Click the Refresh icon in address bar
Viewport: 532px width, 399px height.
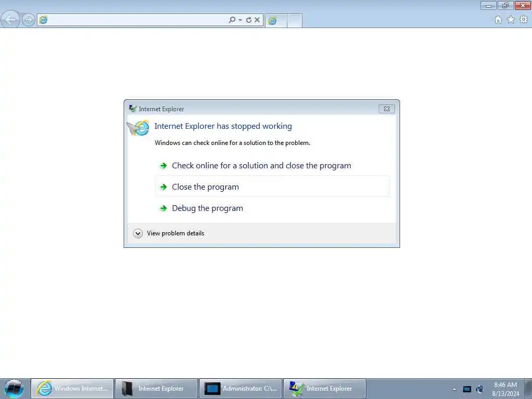coord(249,20)
